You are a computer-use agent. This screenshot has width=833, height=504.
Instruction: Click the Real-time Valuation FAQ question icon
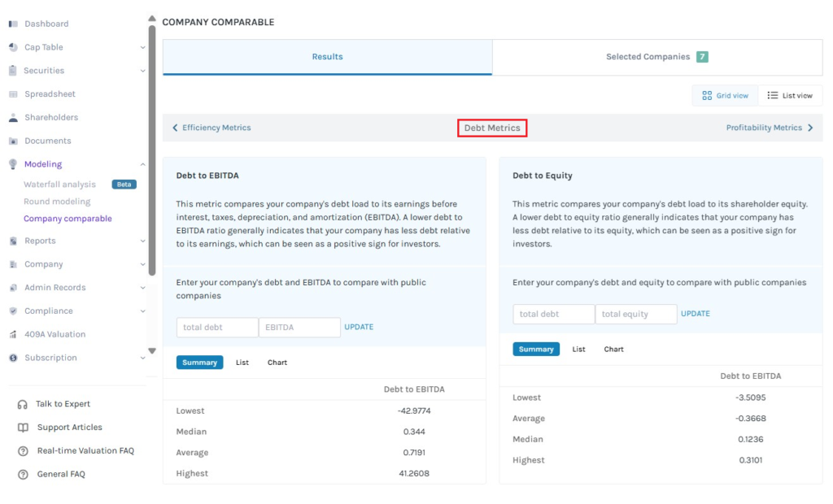(x=23, y=451)
